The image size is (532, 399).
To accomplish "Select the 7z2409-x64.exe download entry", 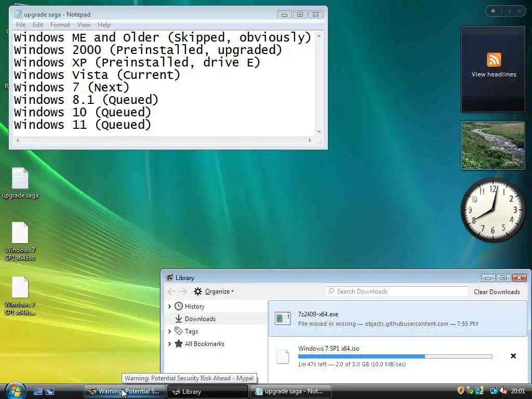I will (398, 318).
